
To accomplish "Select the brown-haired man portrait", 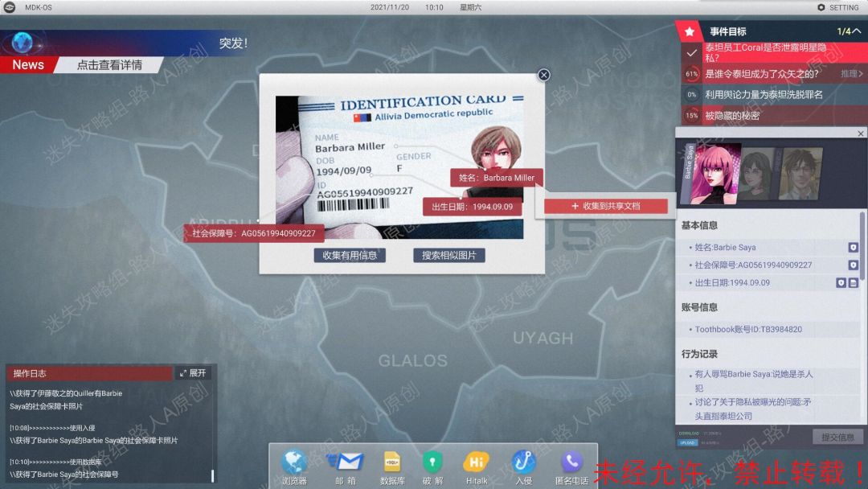I will [800, 174].
